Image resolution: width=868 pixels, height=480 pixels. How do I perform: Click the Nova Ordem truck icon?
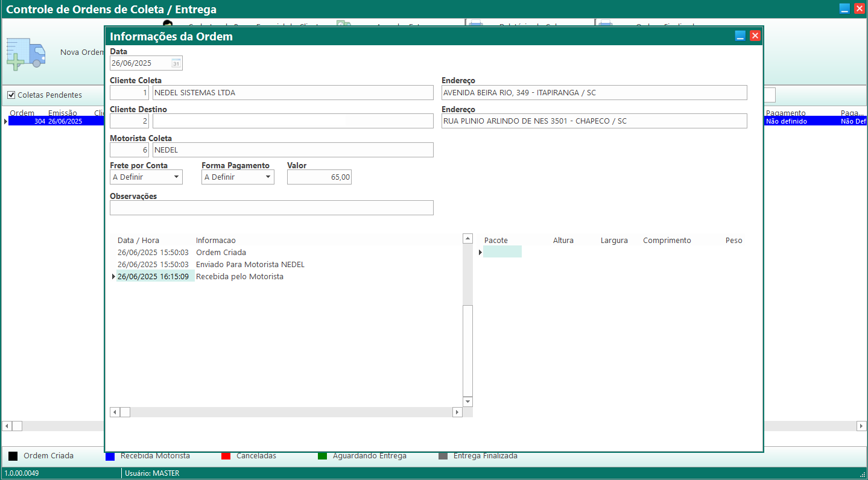click(25, 52)
